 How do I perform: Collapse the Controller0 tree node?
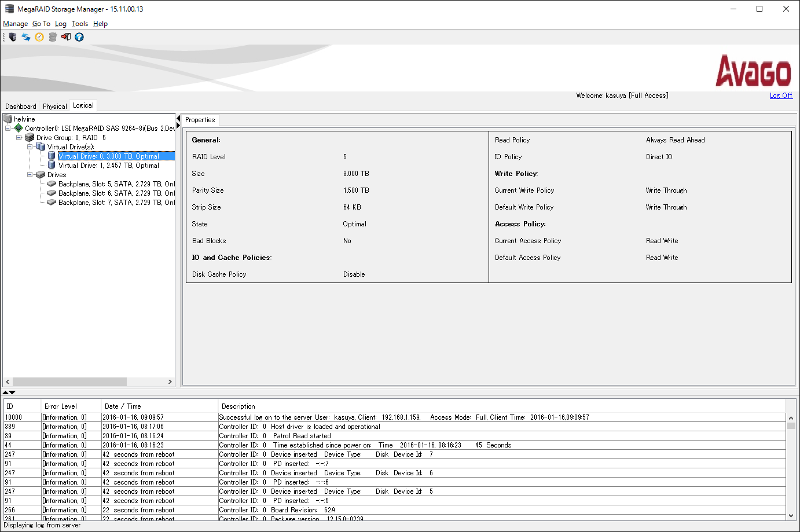pyautogui.click(x=8, y=129)
